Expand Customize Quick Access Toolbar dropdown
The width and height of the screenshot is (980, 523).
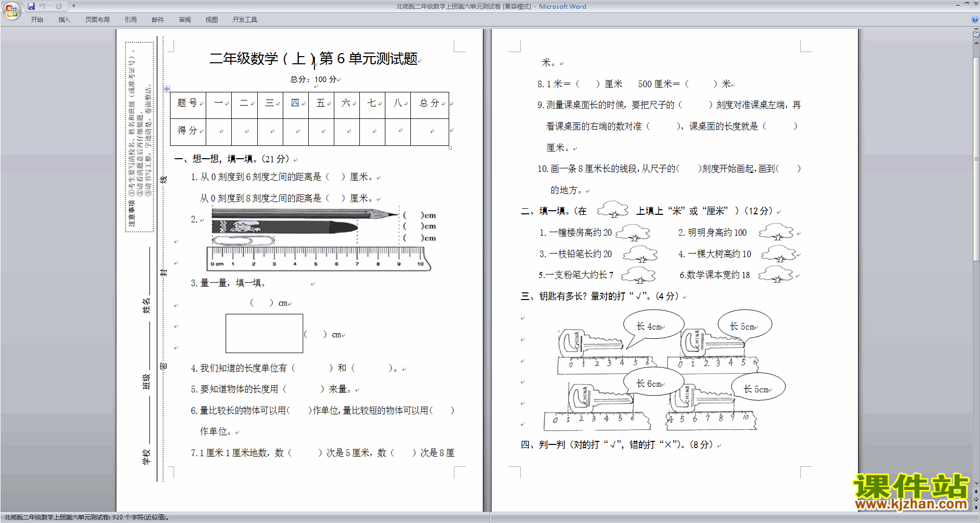pyautogui.click(x=73, y=6)
